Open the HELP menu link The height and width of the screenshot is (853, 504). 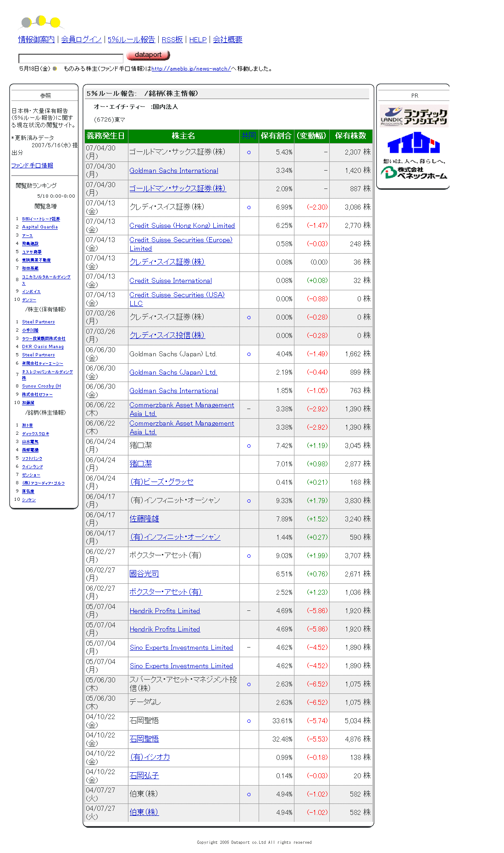(x=198, y=40)
